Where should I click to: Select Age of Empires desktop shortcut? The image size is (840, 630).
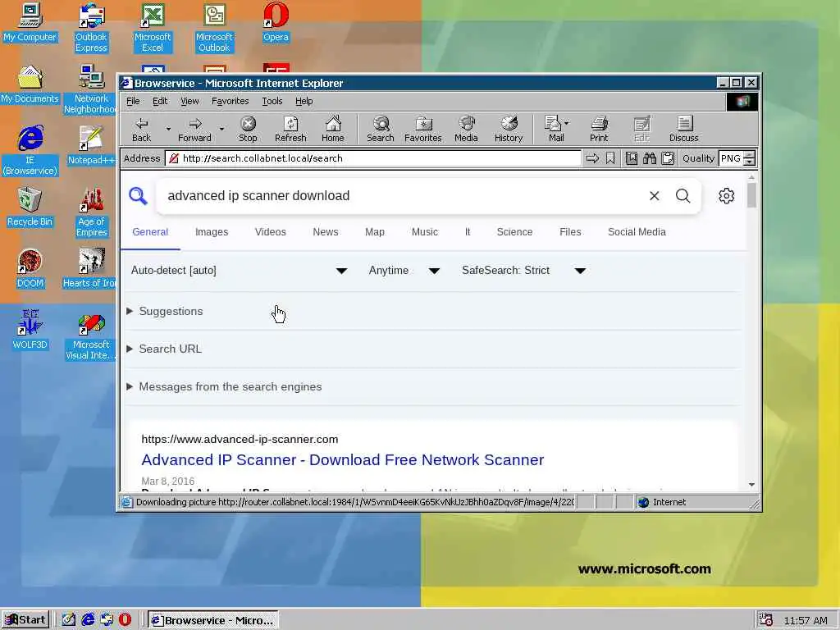tap(91, 212)
